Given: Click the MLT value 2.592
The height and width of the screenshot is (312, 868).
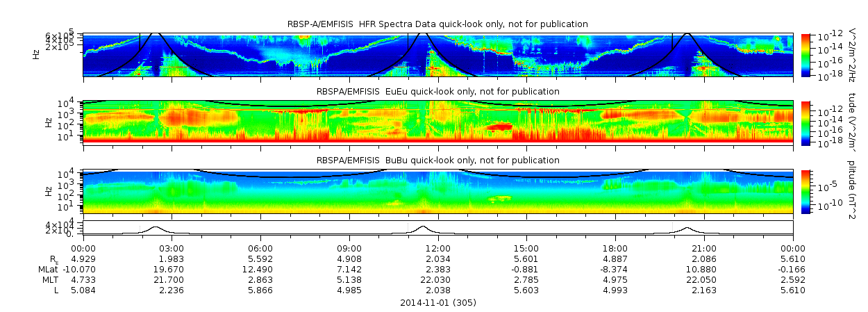Looking at the screenshot, I should click(793, 280).
